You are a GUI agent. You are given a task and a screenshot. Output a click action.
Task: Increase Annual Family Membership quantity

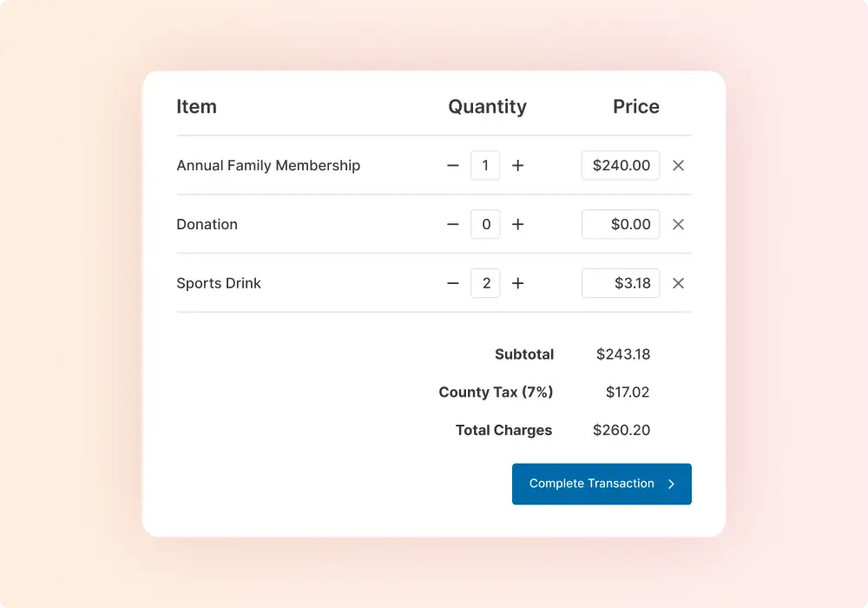point(518,165)
